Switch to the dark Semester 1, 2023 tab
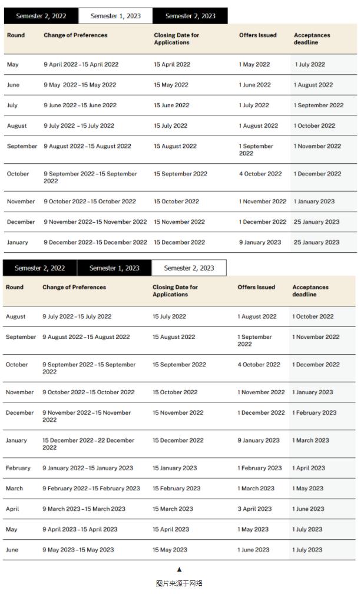Viewport: 364px width, 594px height. [x=114, y=268]
